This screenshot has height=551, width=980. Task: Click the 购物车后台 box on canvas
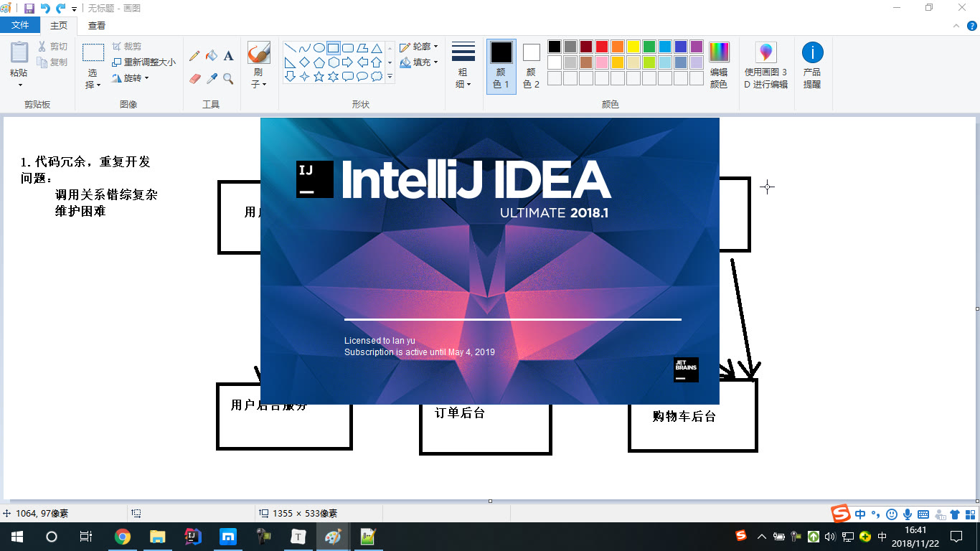(693, 416)
